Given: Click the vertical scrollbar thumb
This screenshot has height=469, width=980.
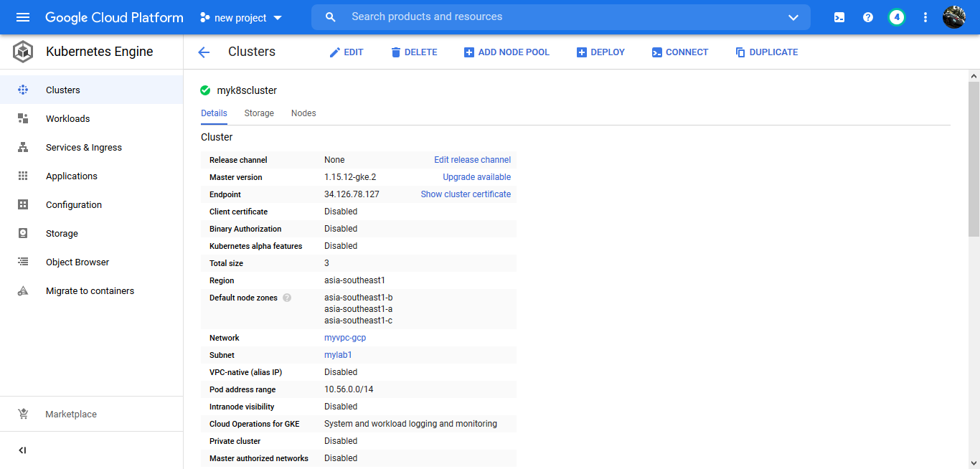Looking at the screenshot, I should pyautogui.click(x=974, y=158).
